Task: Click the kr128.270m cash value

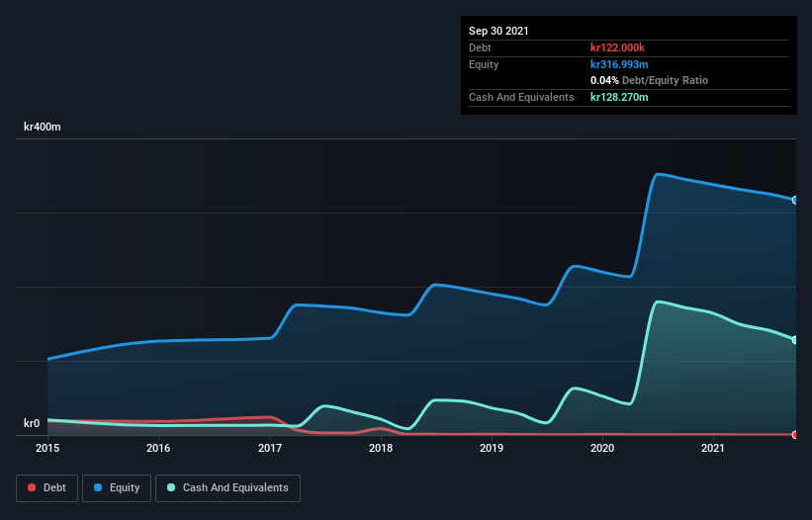Action: tap(619, 97)
